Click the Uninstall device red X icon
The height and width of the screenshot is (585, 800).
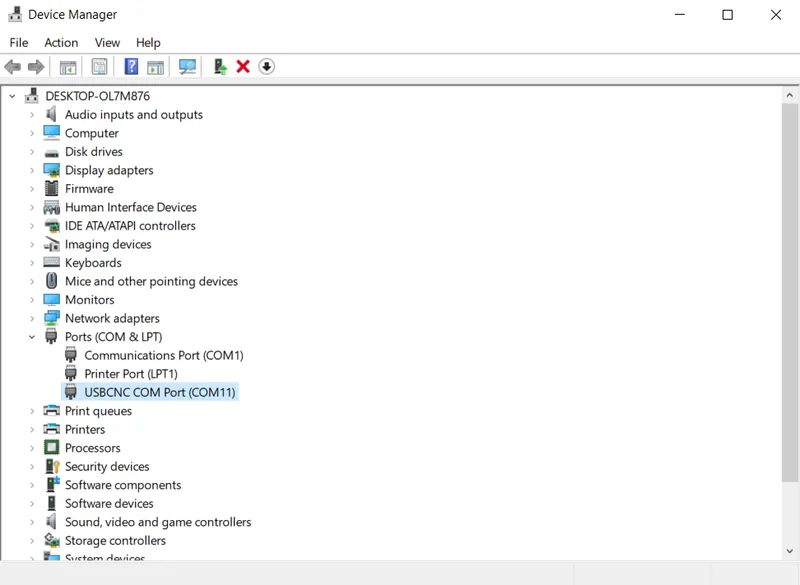tap(242, 66)
